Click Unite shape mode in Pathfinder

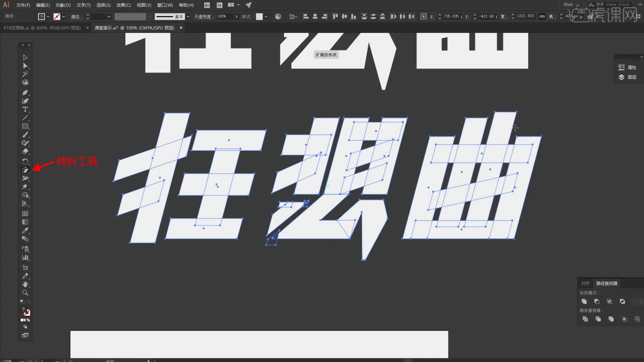(584, 301)
